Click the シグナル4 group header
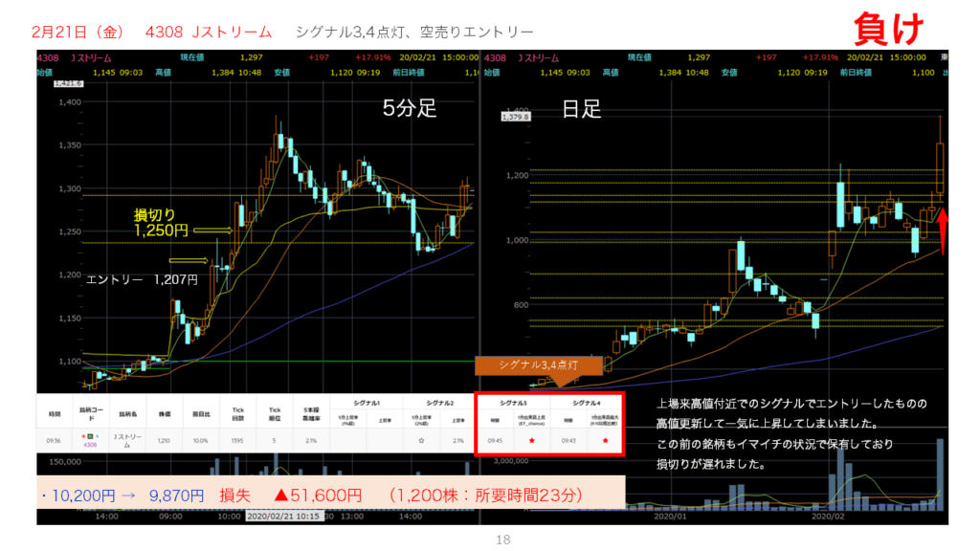The image size is (980, 551). point(587,403)
